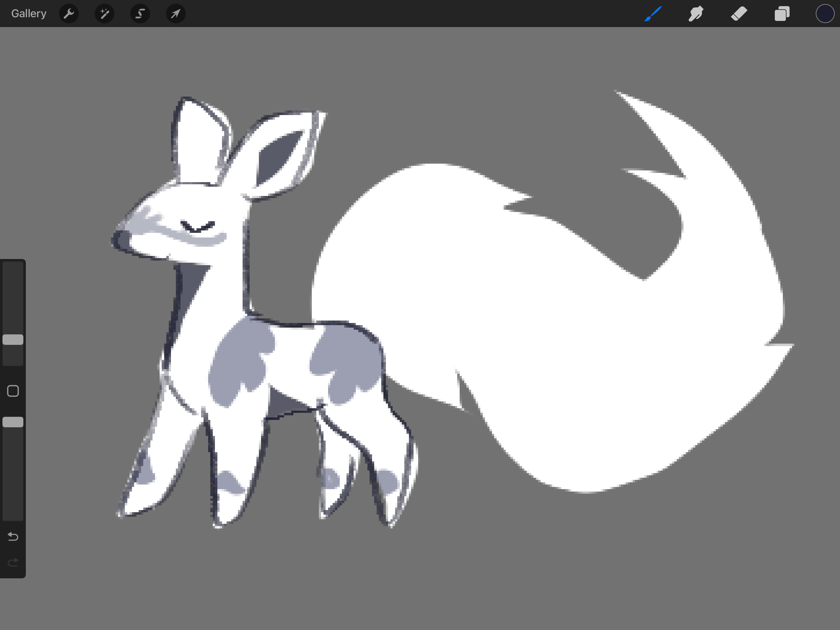Select the Smudge finger tool
Image resolution: width=840 pixels, height=630 pixels.
[x=696, y=14]
